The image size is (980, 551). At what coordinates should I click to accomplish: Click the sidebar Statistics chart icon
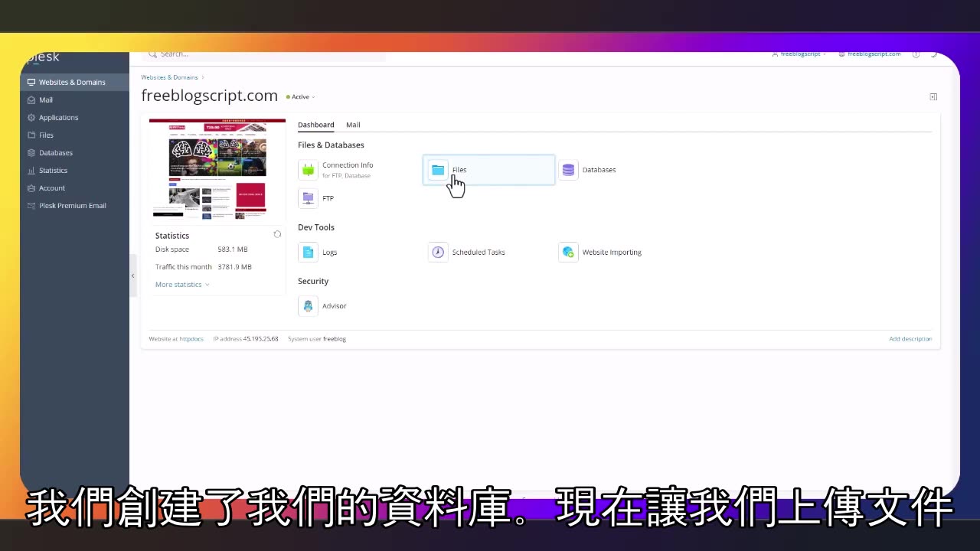(x=31, y=170)
